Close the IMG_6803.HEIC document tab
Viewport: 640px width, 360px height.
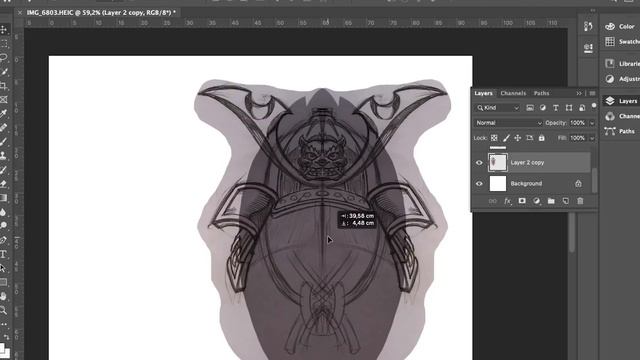pos(20,13)
